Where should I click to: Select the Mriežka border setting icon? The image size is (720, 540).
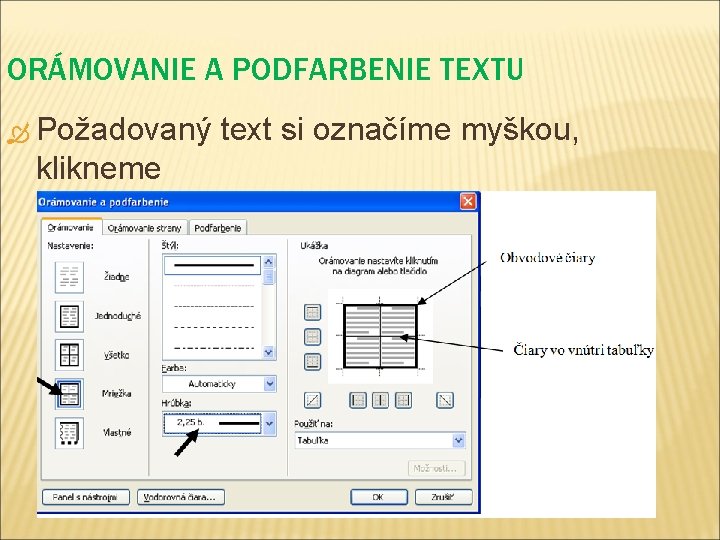[x=69, y=394]
